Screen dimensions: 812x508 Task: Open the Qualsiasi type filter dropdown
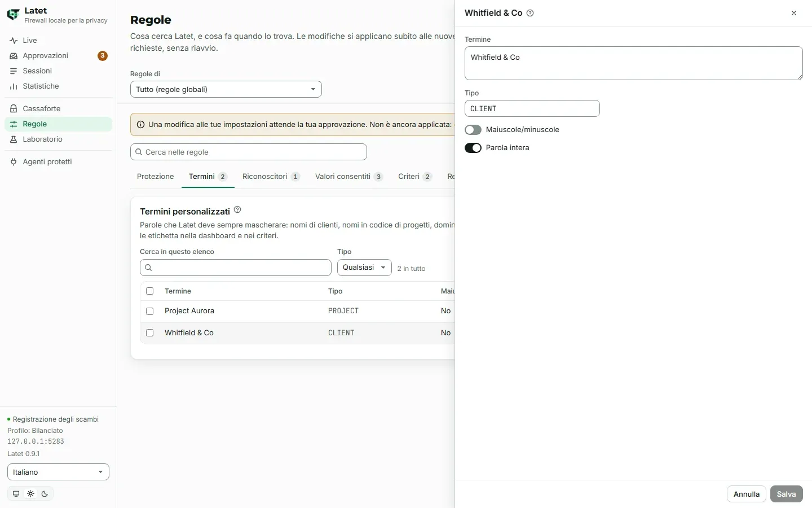point(364,268)
